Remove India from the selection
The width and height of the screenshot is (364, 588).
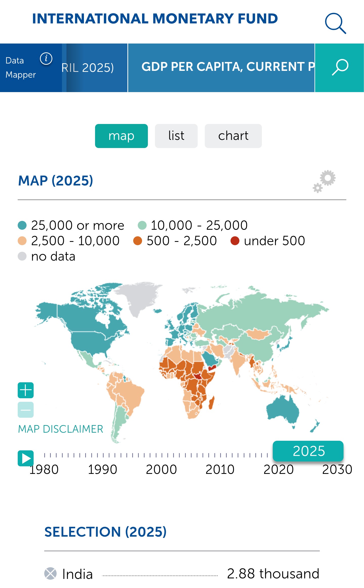pos(51,574)
